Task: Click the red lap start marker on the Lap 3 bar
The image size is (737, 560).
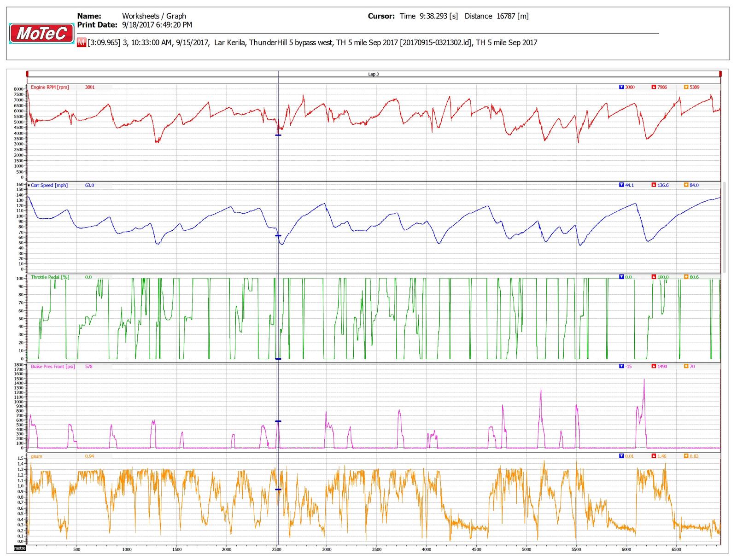Action: [28, 74]
